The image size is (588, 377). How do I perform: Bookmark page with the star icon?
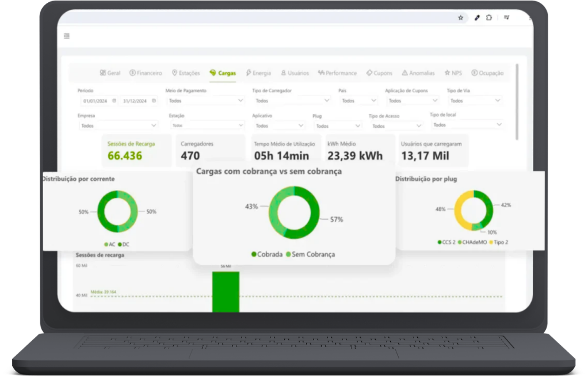pos(460,18)
